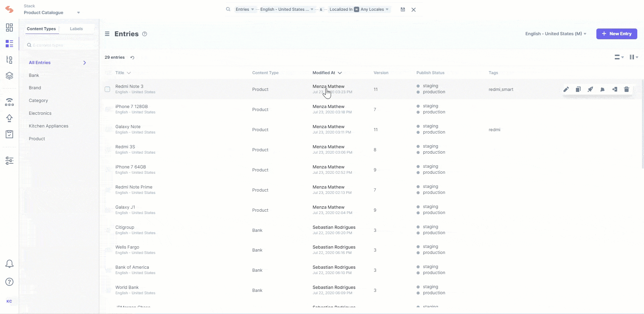Open the Galaxy J1 entry

pyautogui.click(x=125, y=207)
